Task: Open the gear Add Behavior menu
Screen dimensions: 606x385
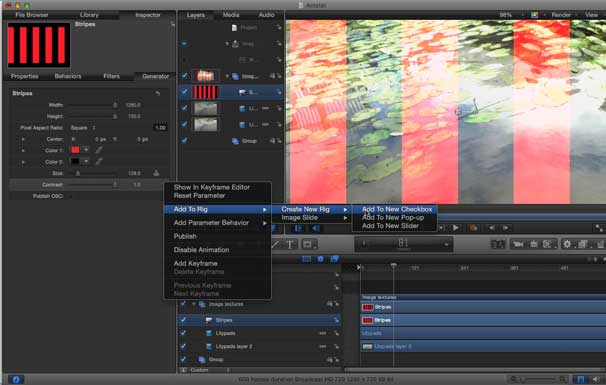Action: coord(567,244)
